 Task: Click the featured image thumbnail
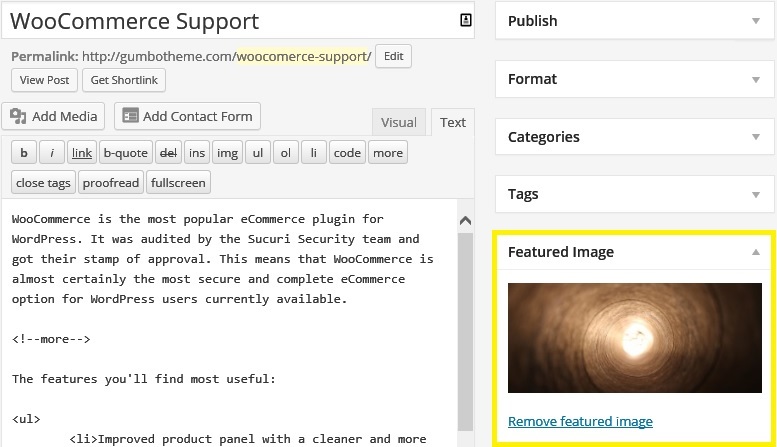pyautogui.click(x=635, y=338)
